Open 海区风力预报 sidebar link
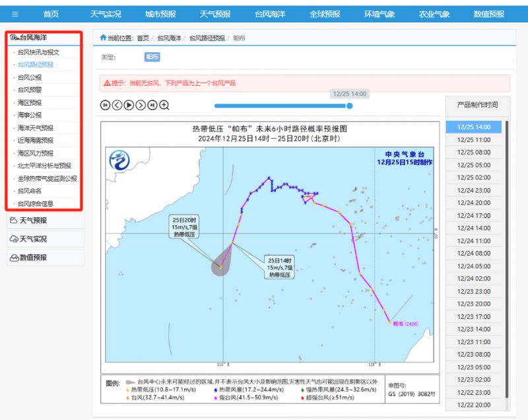The image size is (528, 420). click(x=36, y=153)
